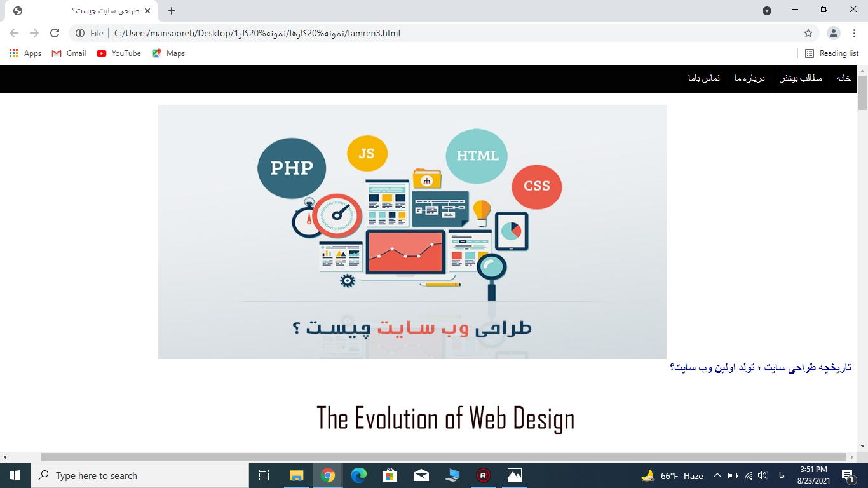Open the Reading list panel
Image resolution: width=868 pixels, height=488 pixels.
point(832,53)
